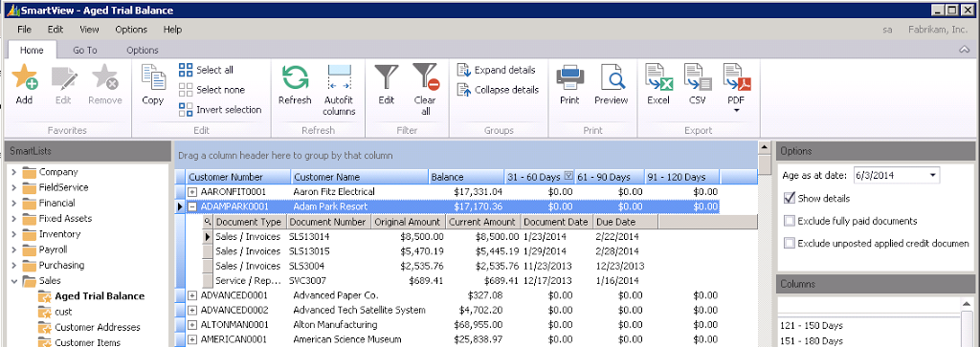
Task: Click the grid vertical scrollbar up arrow
Action: pos(764,147)
